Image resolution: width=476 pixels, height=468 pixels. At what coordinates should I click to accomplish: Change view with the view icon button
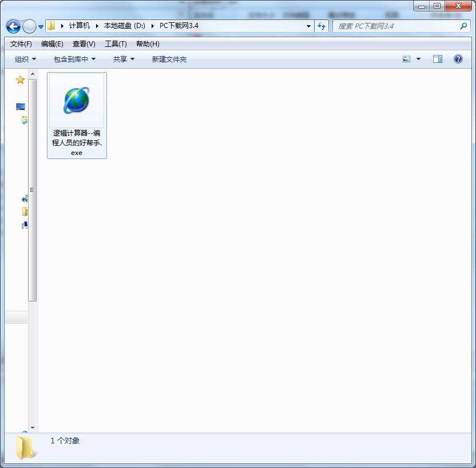pos(406,59)
